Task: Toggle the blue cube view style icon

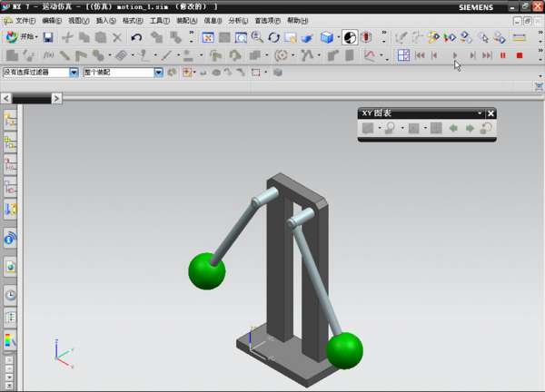Action: point(327,37)
